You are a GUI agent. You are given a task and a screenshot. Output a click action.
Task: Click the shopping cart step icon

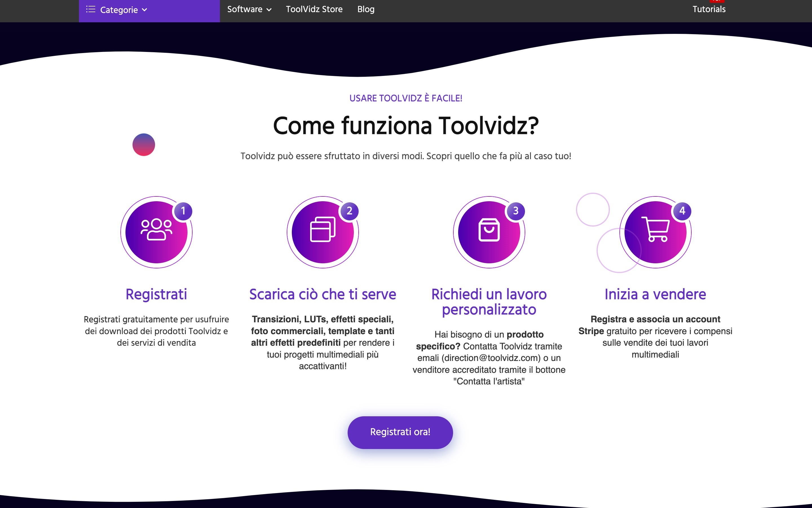click(655, 229)
